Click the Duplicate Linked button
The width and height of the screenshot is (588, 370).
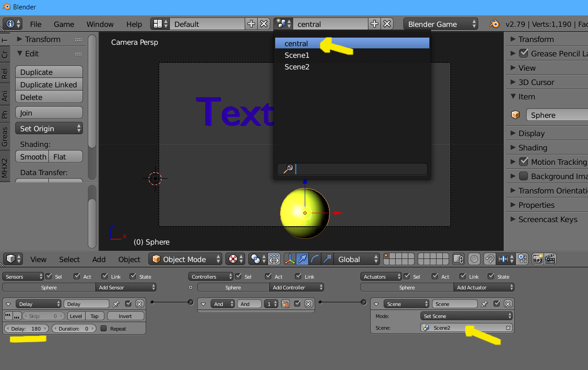point(49,85)
